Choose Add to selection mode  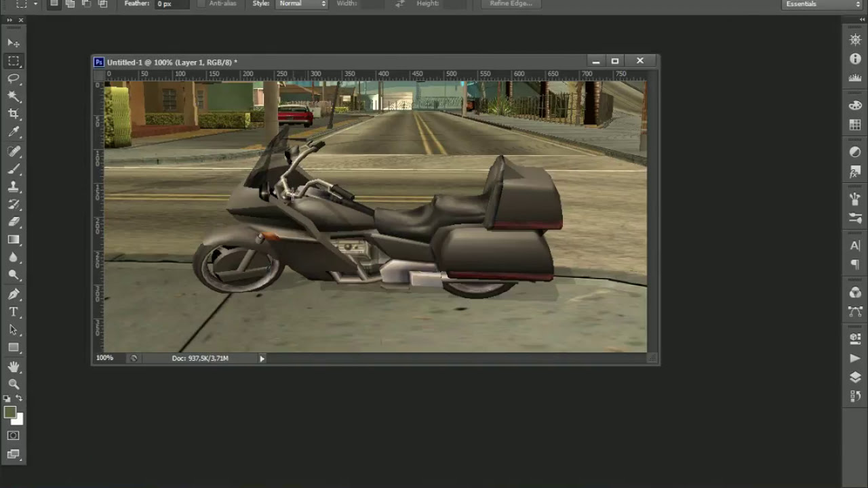point(71,3)
